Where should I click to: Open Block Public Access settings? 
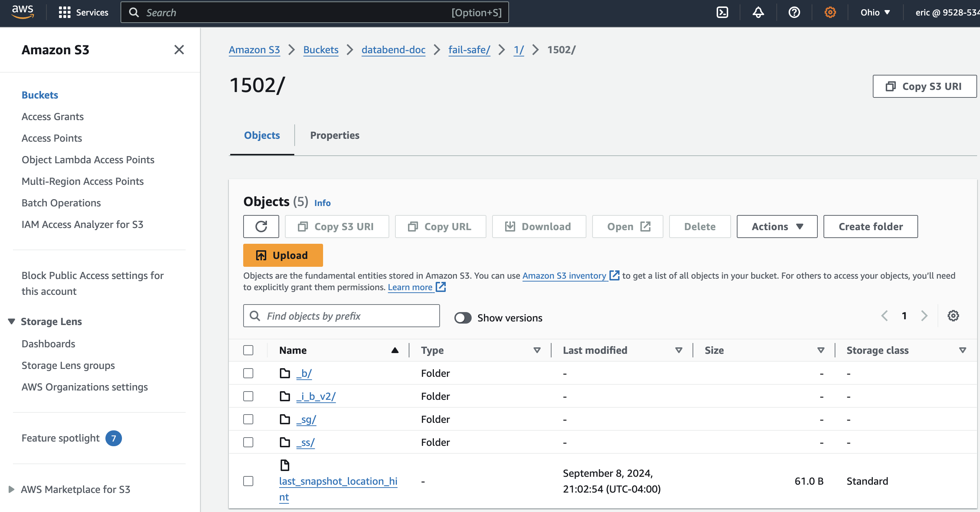pyautogui.click(x=92, y=284)
